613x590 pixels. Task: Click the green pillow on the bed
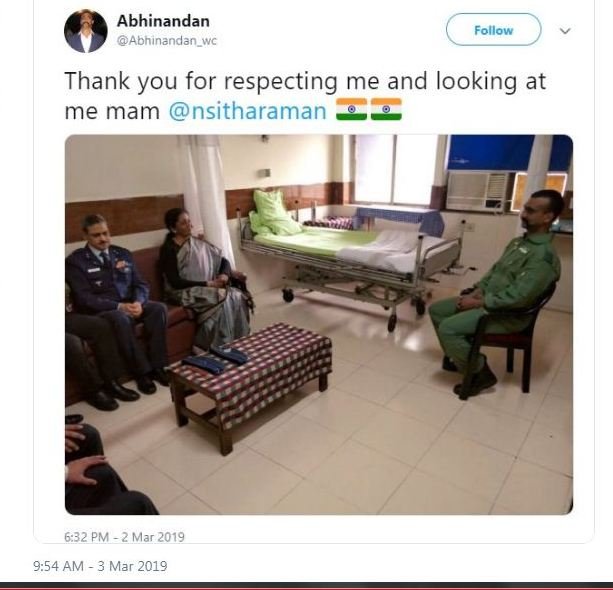[x=274, y=213]
